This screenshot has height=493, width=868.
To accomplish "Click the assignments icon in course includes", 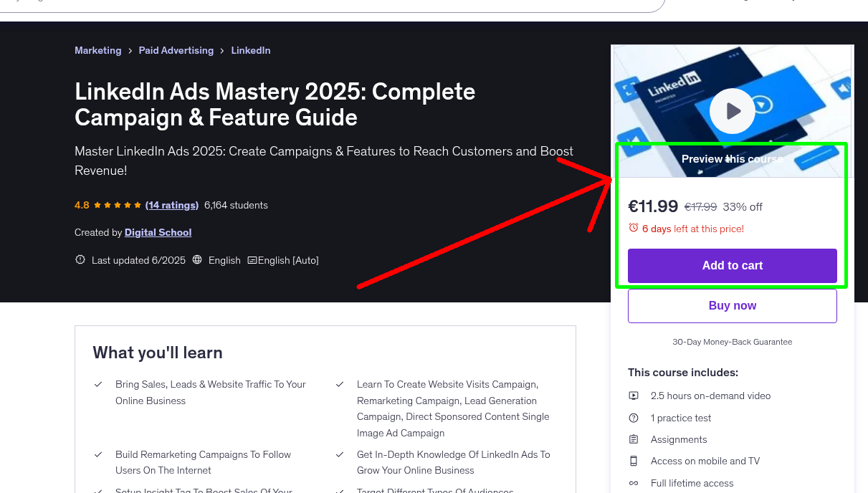I will 633,439.
